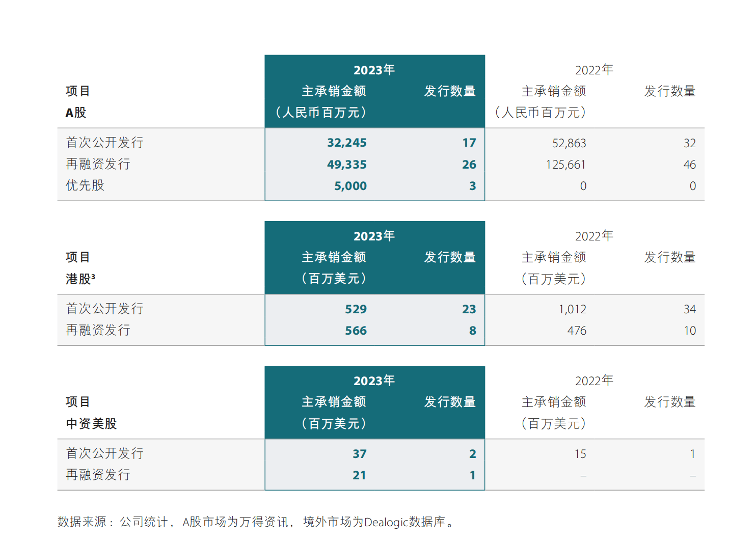
Task: Select the 2022 港股 IPO amount 1,012
Action: point(573,309)
